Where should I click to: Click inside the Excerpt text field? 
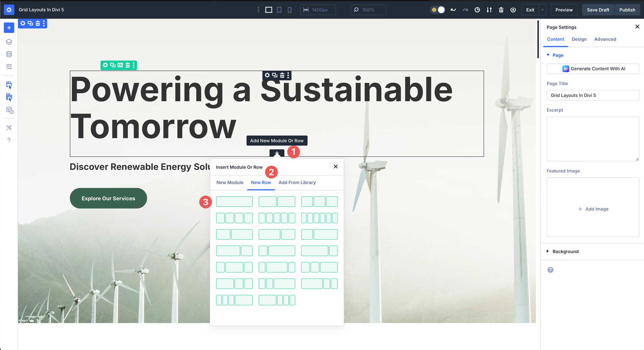pos(593,139)
